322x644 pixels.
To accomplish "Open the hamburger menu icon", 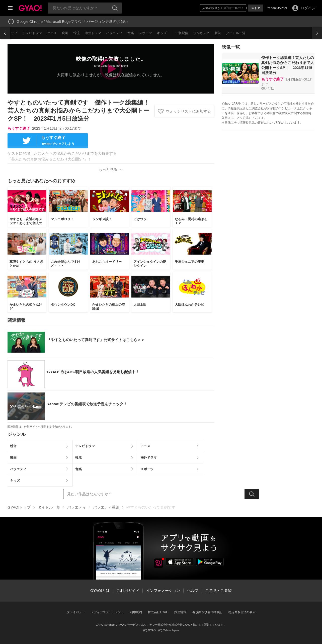I will [x=10, y=8].
